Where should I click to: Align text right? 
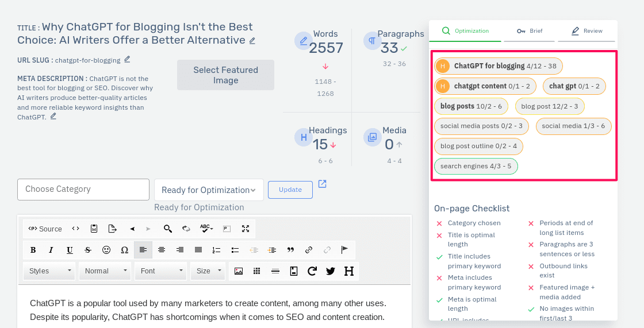click(180, 250)
